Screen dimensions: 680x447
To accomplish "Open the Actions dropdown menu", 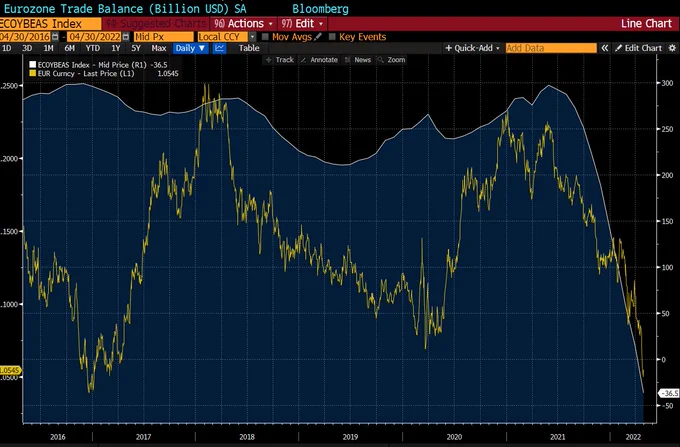I will [x=244, y=23].
